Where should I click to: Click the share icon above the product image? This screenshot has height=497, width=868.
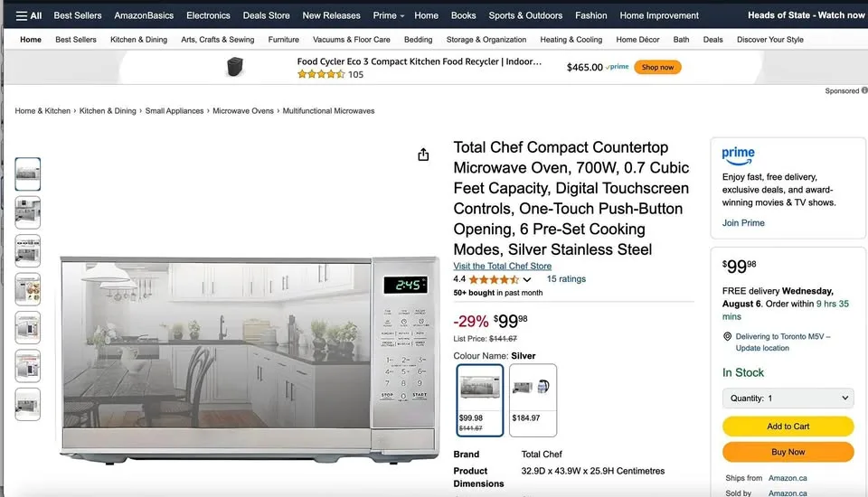coord(423,155)
